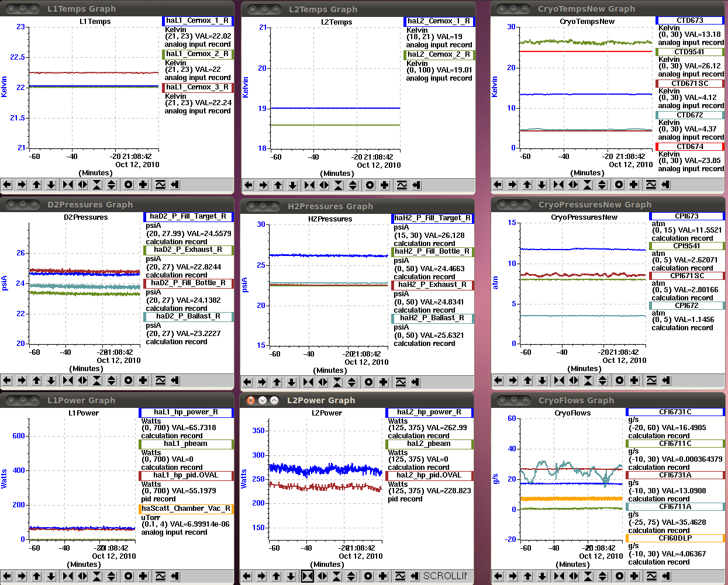Image resolution: width=728 pixels, height=585 pixels.
Task: Click the CryoFlows Graph window title
Action: click(x=576, y=400)
